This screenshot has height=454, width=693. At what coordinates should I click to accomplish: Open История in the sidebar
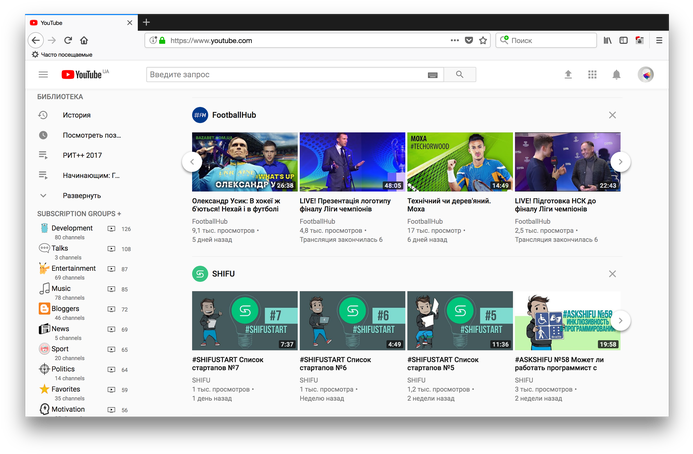(77, 115)
